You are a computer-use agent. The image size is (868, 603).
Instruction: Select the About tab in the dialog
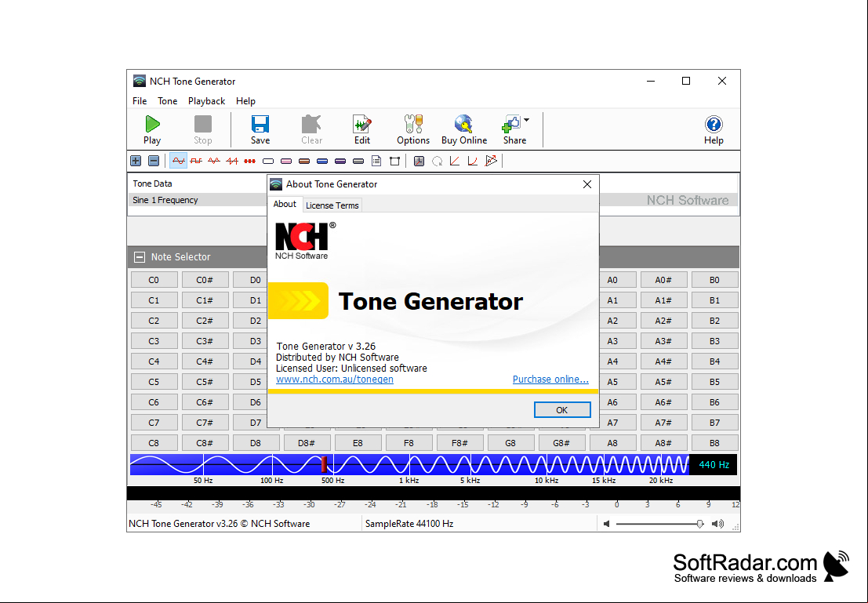click(285, 205)
